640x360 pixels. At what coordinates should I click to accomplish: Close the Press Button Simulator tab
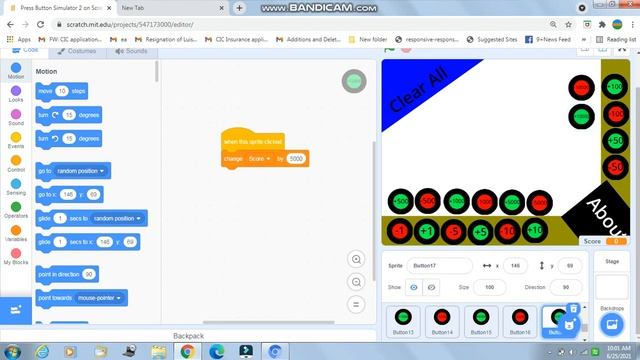pyautogui.click(x=109, y=8)
